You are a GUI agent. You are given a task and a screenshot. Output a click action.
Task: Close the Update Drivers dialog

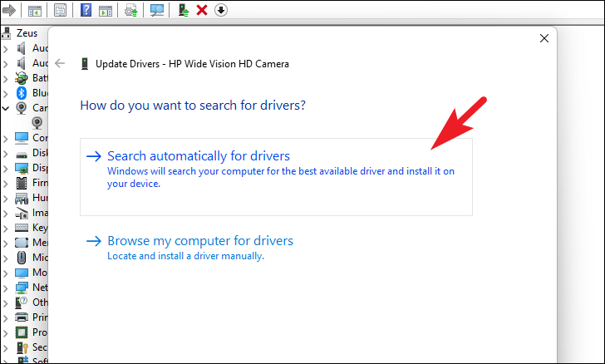[x=544, y=38]
